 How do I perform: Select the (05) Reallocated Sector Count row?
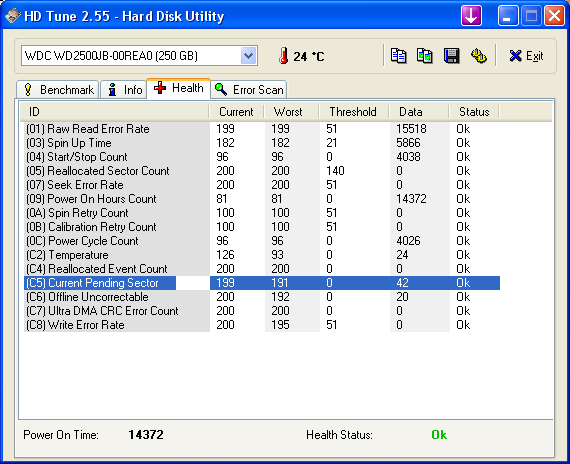262,171
